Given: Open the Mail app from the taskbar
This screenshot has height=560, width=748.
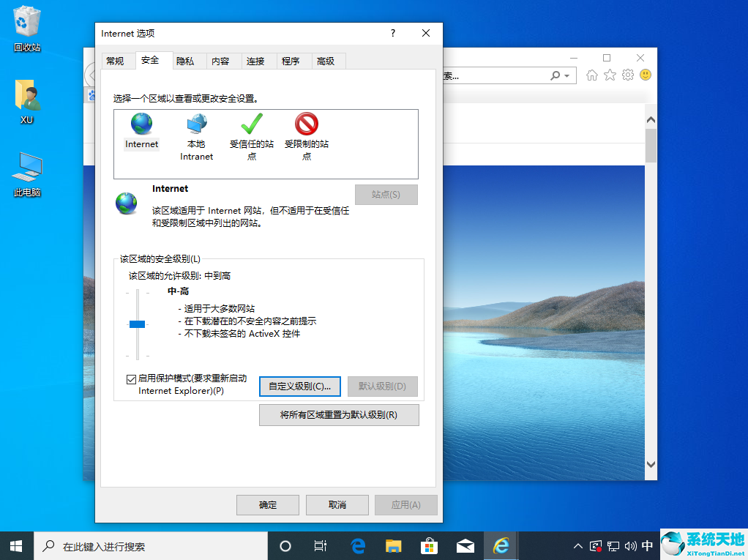Looking at the screenshot, I should coord(465,545).
